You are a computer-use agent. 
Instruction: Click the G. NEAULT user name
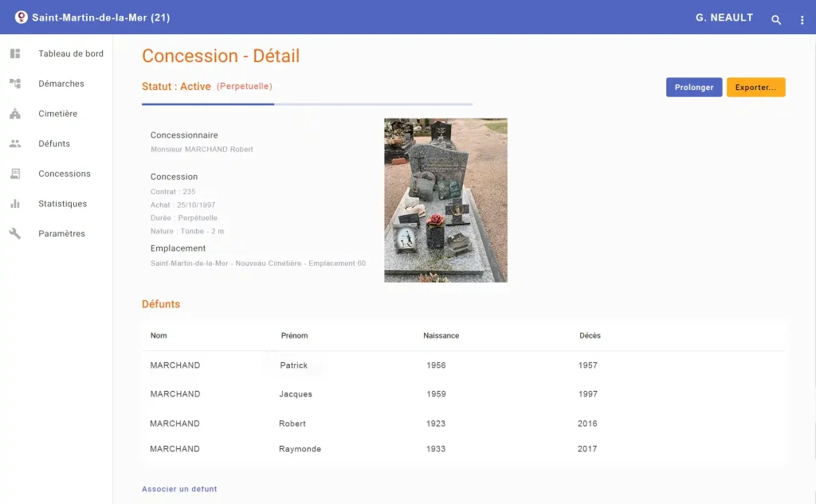pos(724,18)
